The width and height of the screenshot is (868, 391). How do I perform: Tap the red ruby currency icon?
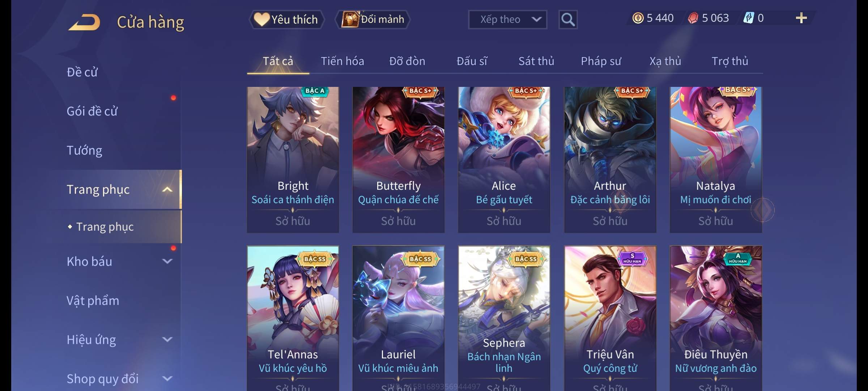click(693, 18)
